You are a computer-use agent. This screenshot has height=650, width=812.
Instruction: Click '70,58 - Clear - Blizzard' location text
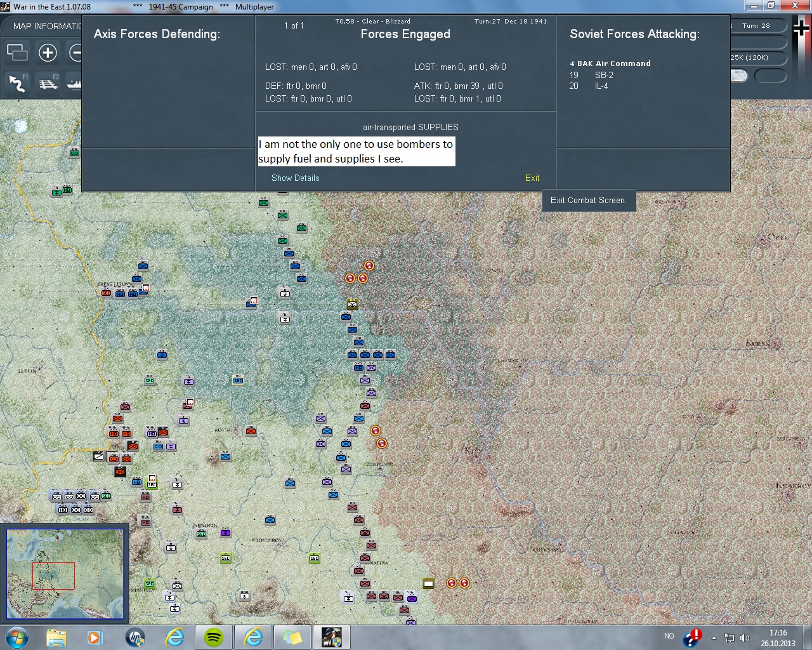click(373, 21)
